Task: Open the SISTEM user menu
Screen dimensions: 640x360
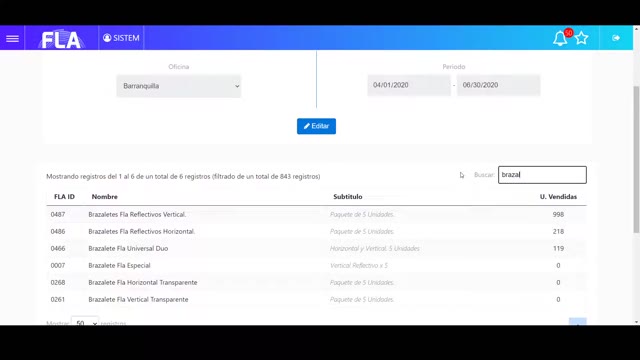Action: point(121,38)
